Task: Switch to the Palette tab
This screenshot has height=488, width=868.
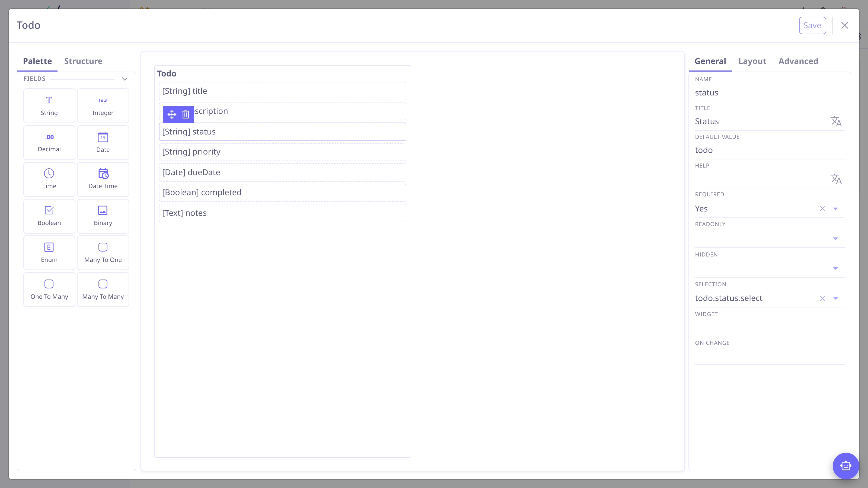Action: pyautogui.click(x=37, y=61)
